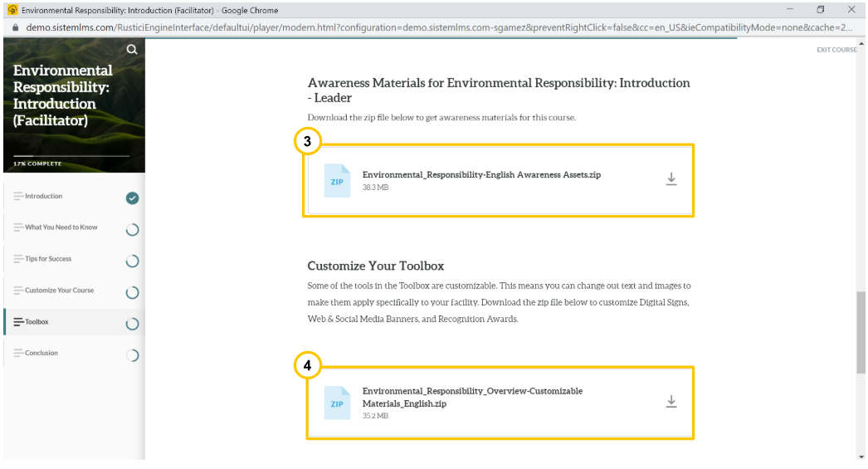868x469 pixels.
Task: Download the English Awareness Assets zip
Action: [671, 179]
